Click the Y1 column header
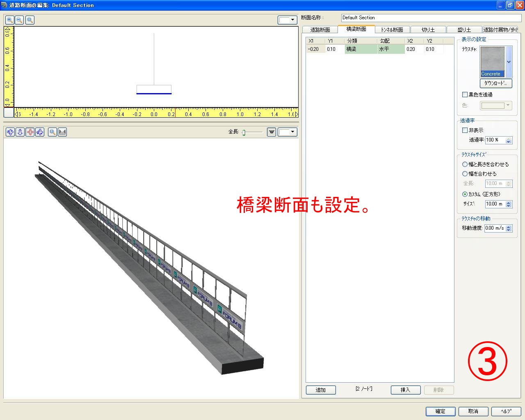Image resolution: width=525 pixels, height=420 pixels. [335, 41]
